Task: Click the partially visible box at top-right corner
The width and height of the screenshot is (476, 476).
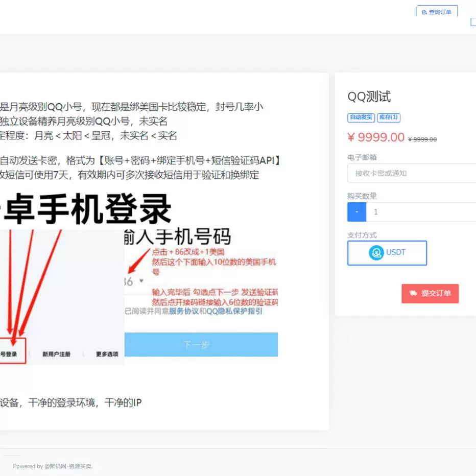Action: tap(473, 22)
